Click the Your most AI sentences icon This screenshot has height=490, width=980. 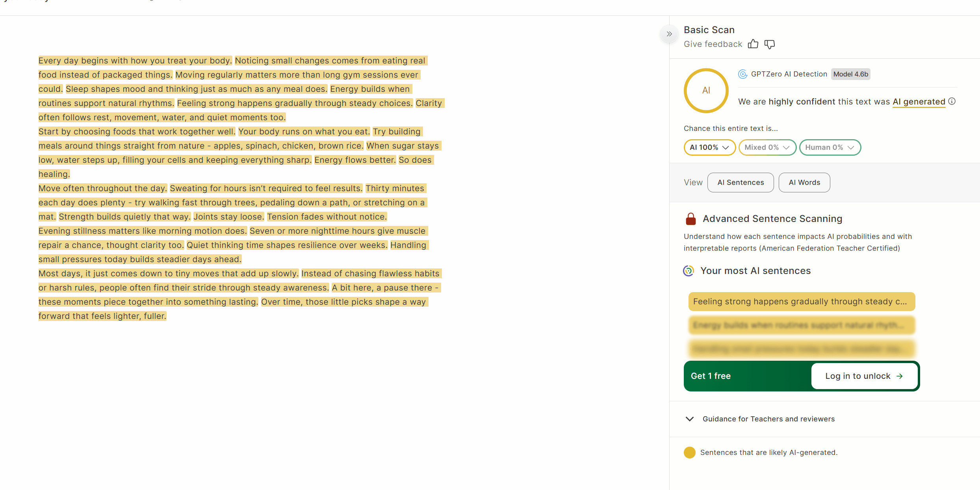point(688,271)
